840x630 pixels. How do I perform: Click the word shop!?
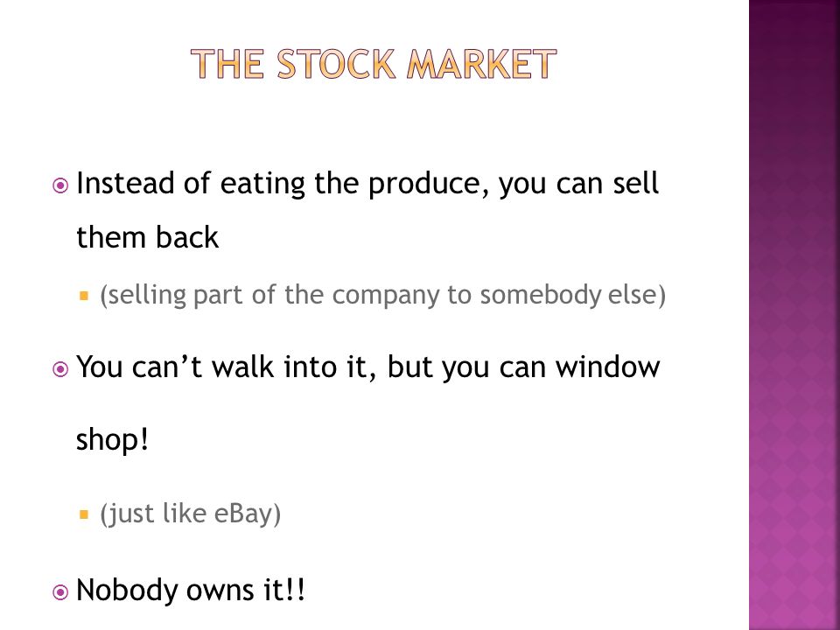(x=112, y=440)
